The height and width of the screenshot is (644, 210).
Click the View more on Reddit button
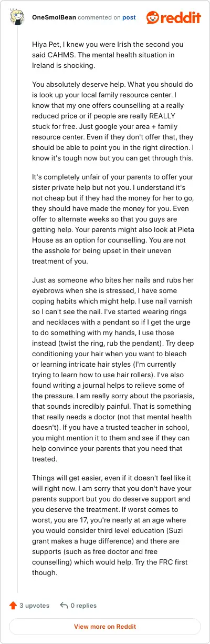coord(105,627)
